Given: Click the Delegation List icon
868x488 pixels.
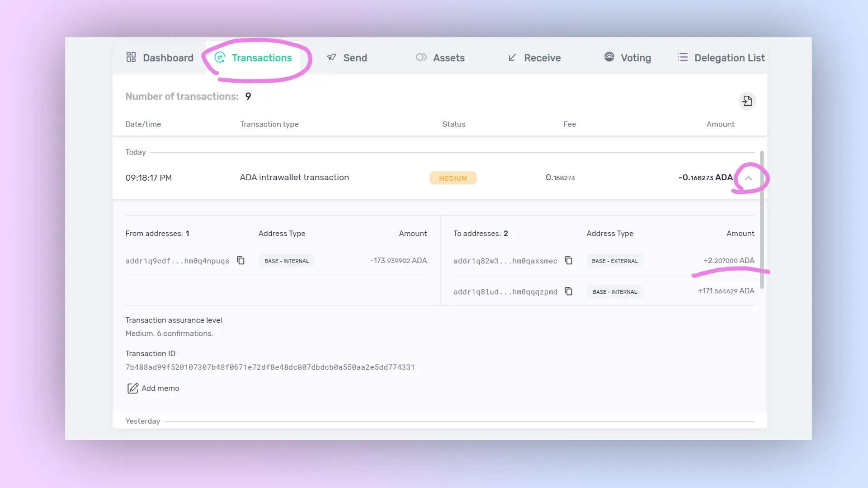Looking at the screenshot, I should 683,58.
